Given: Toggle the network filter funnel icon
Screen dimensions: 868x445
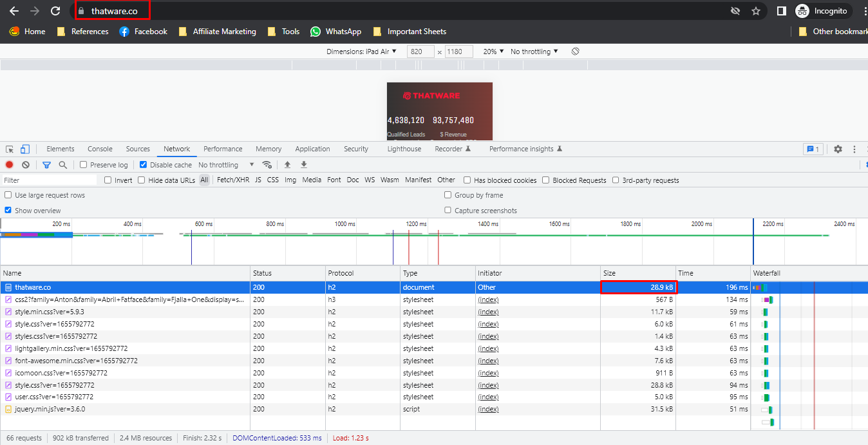Looking at the screenshot, I should [46, 165].
